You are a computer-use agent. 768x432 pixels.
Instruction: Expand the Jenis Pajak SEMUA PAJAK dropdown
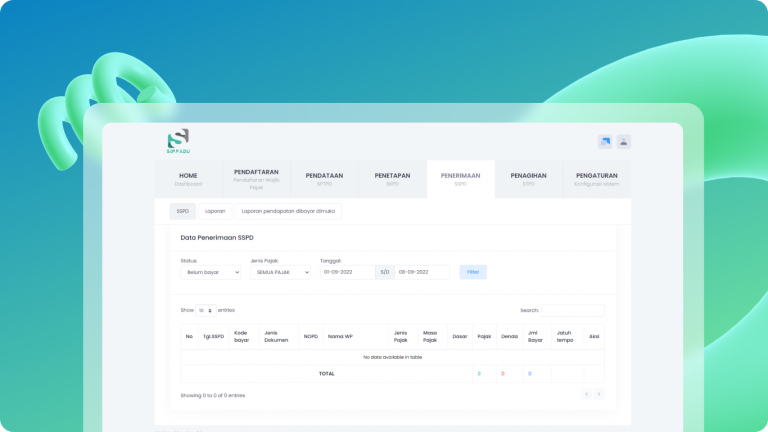point(280,272)
